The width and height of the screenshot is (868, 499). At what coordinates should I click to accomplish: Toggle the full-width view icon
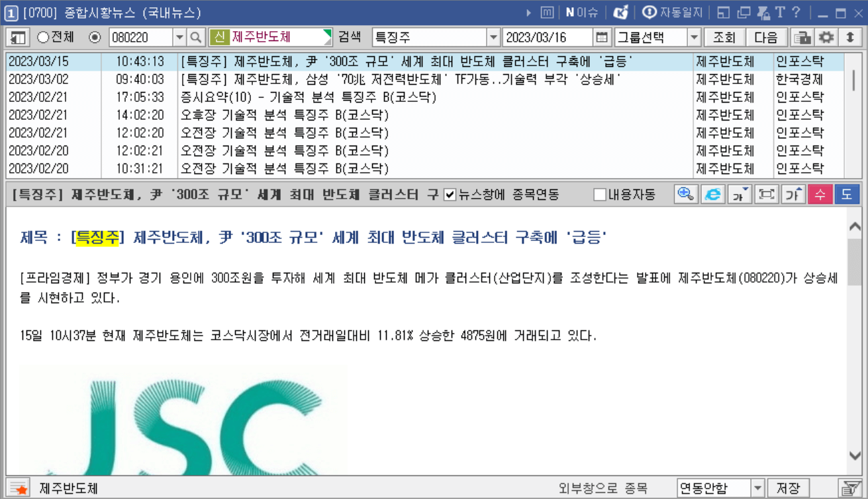(767, 195)
